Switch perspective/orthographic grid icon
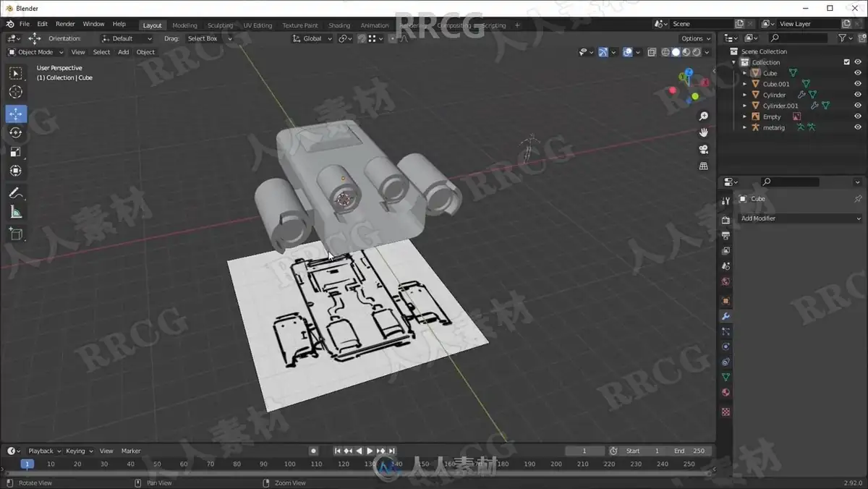This screenshot has height=489, width=868. [x=703, y=166]
